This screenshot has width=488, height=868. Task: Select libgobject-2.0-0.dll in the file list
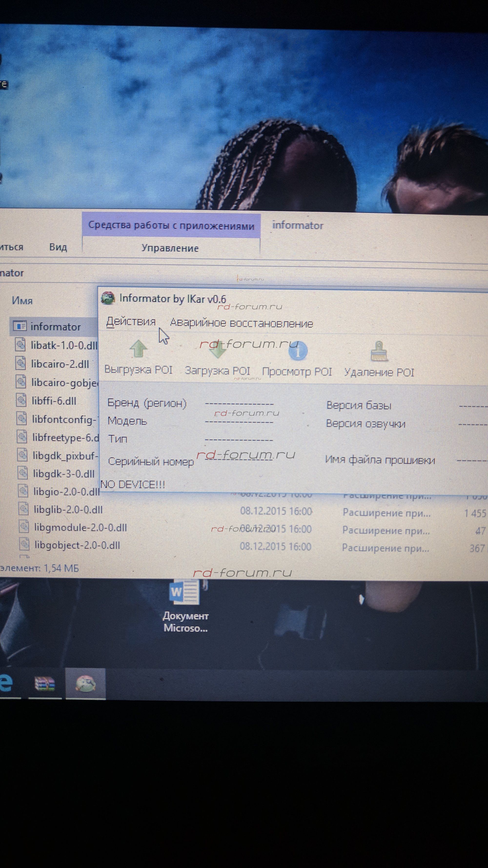(77, 545)
